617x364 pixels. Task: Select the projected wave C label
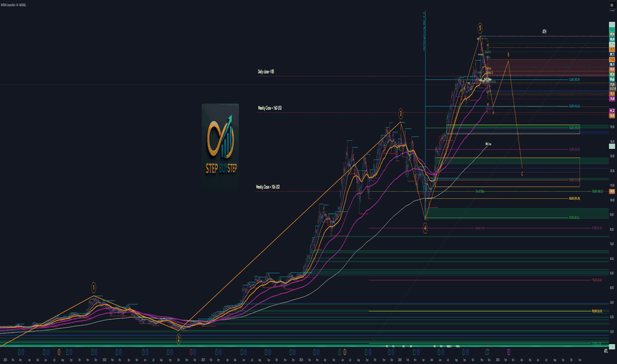click(522, 173)
